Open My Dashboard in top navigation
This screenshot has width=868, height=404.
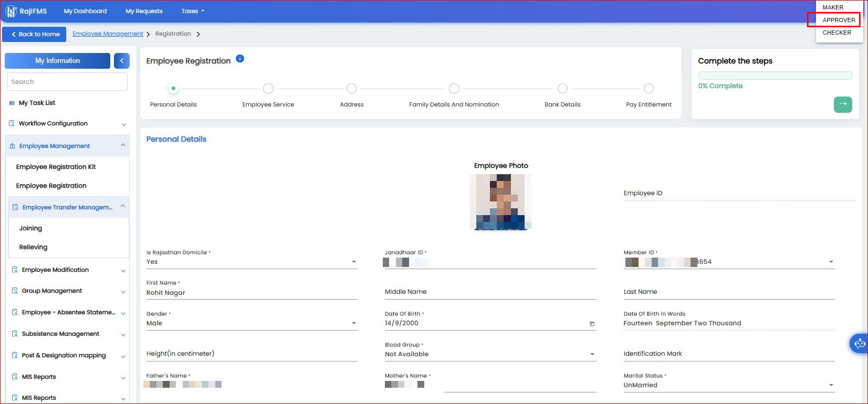[85, 11]
